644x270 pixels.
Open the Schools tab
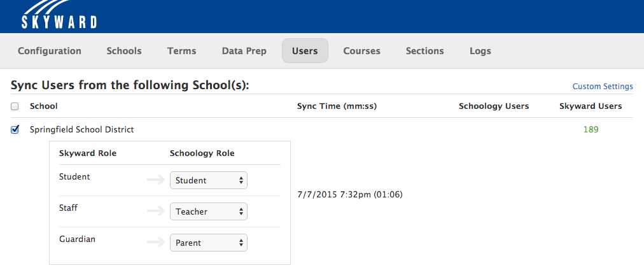(124, 51)
